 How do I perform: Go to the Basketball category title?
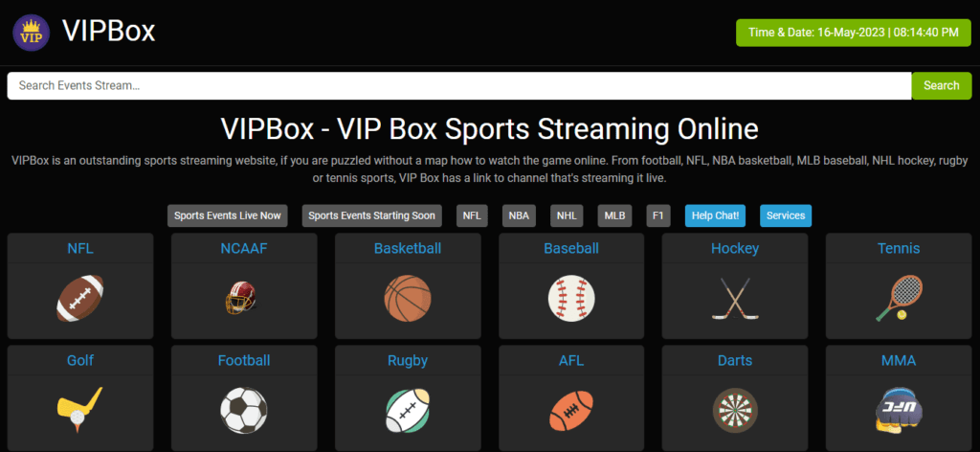(x=408, y=248)
